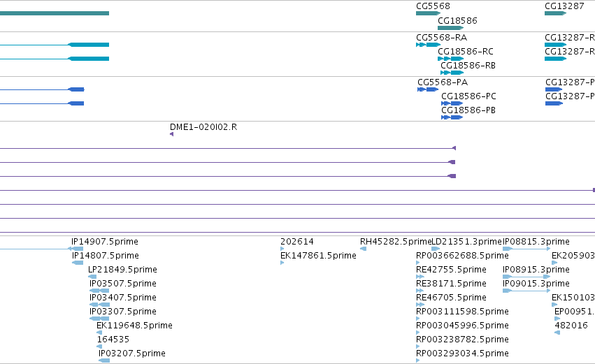Click the CG18586-PB protein glyph
Image resolution: width=595 pixels, height=364 pixels.
[452, 117]
